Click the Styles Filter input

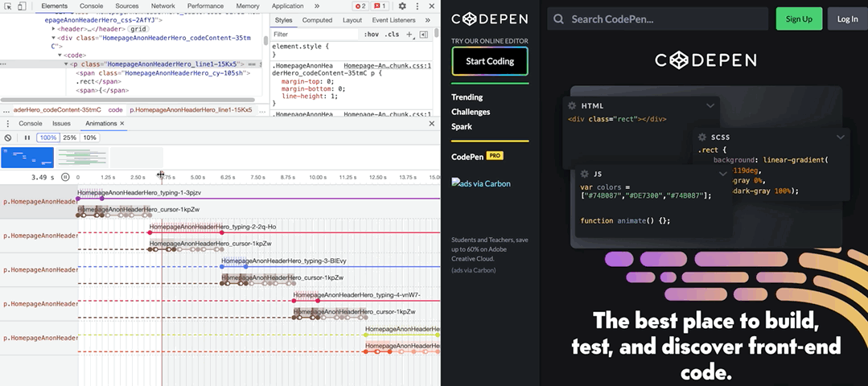[315, 35]
